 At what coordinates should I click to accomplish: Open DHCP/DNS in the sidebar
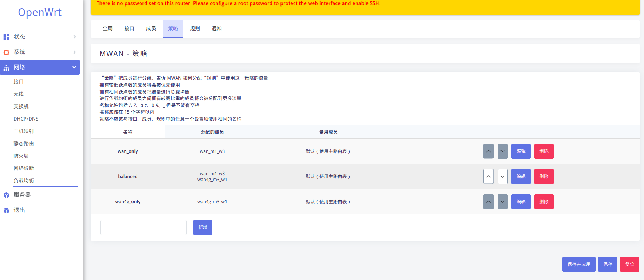click(26, 119)
